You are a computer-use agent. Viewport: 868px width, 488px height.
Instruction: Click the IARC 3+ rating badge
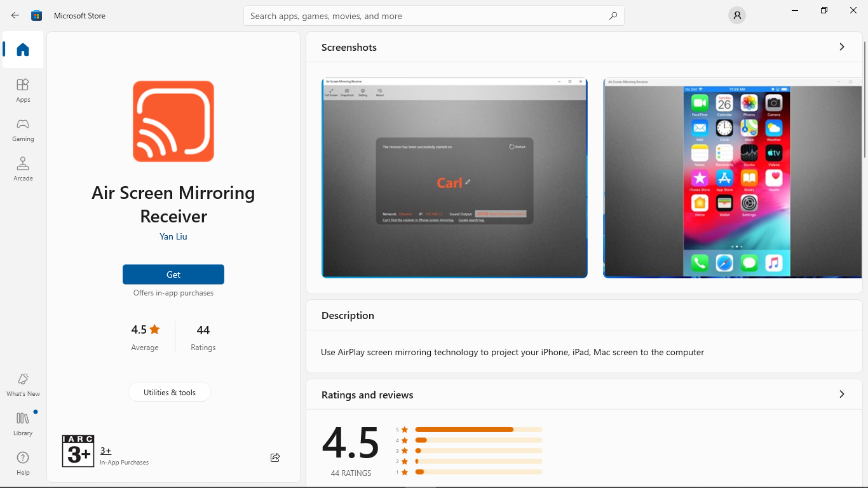coord(78,451)
